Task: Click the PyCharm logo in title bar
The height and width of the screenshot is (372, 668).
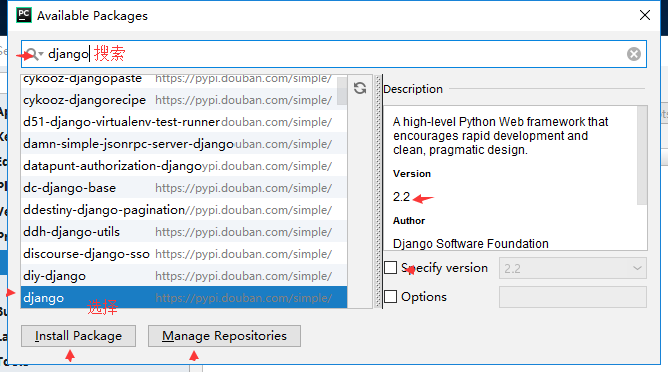Action: tap(24, 15)
